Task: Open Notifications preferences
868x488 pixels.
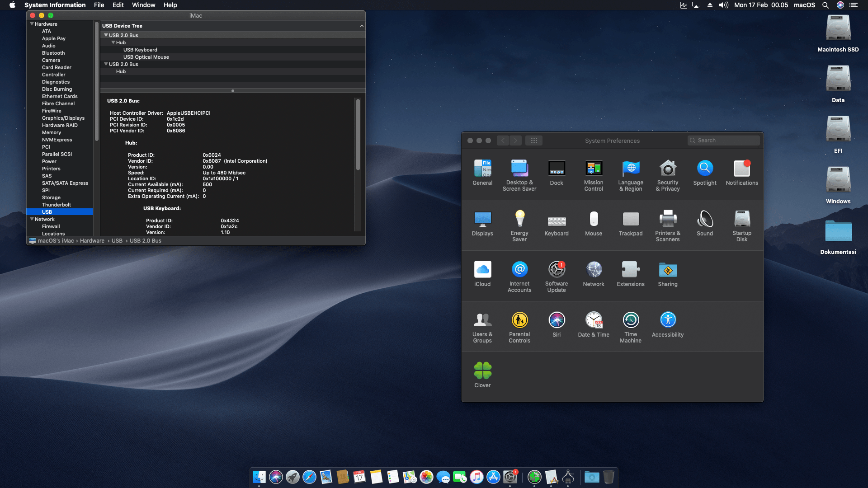Action: (742, 173)
